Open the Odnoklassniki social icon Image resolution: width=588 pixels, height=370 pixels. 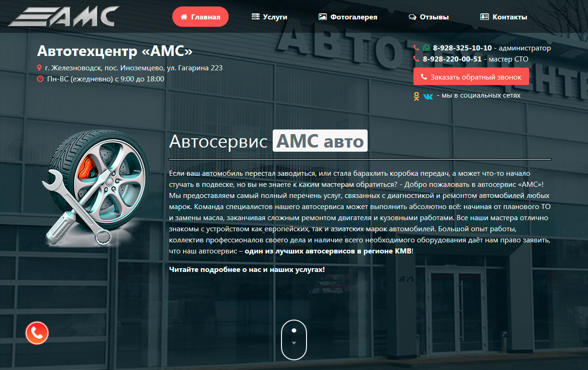click(x=417, y=96)
